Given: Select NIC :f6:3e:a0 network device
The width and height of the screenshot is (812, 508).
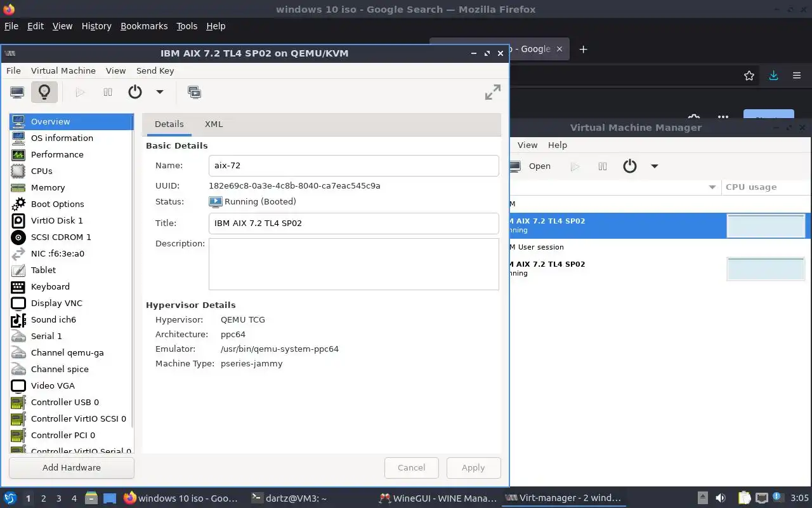Looking at the screenshot, I should 72,253.
